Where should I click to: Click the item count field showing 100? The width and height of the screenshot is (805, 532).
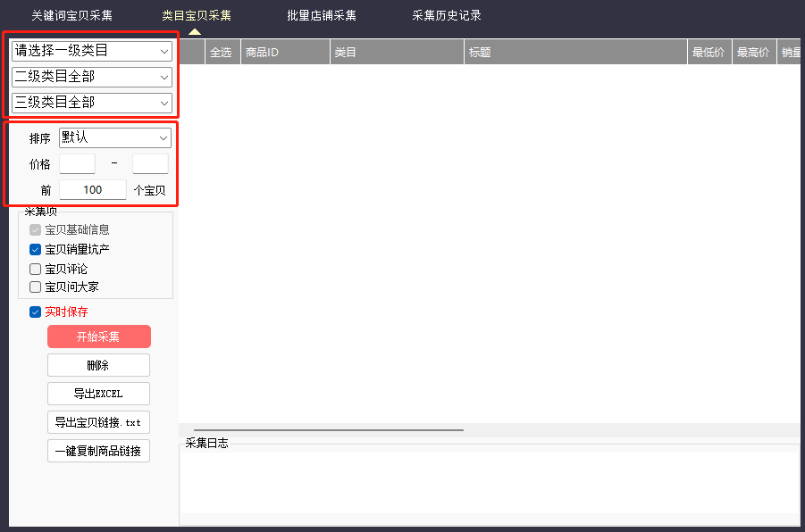click(93, 190)
